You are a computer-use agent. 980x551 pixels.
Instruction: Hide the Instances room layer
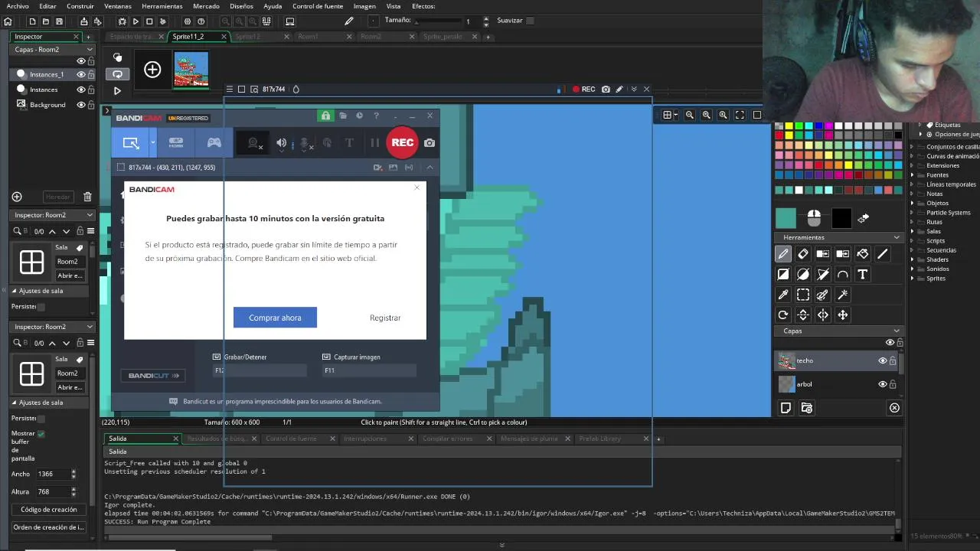[x=80, y=90]
